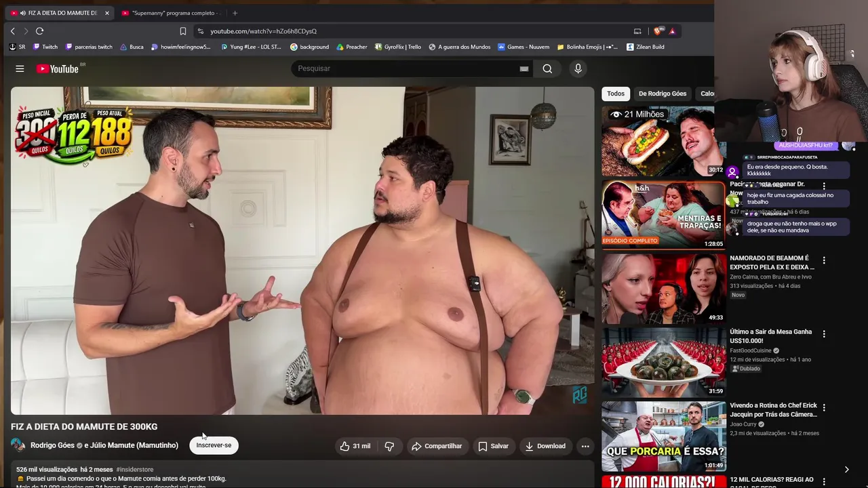Open the 'Último a Sair da Mesa' thumbnail
The width and height of the screenshot is (868, 488).
(x=663, y=362)
